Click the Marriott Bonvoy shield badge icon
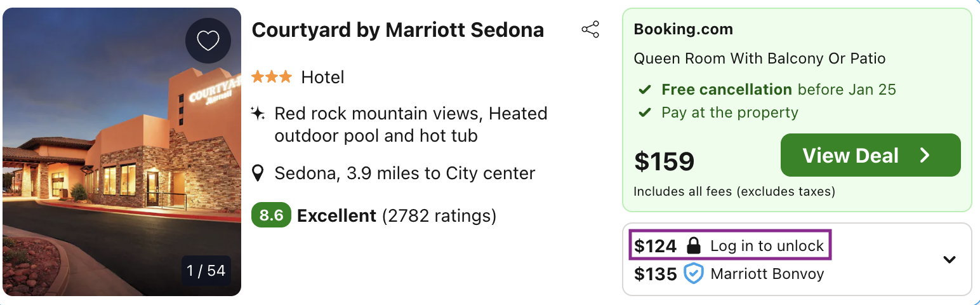Image resolution: width=980 pixels, height=305 pixels. pyautogui.click(x=694, y=274)
